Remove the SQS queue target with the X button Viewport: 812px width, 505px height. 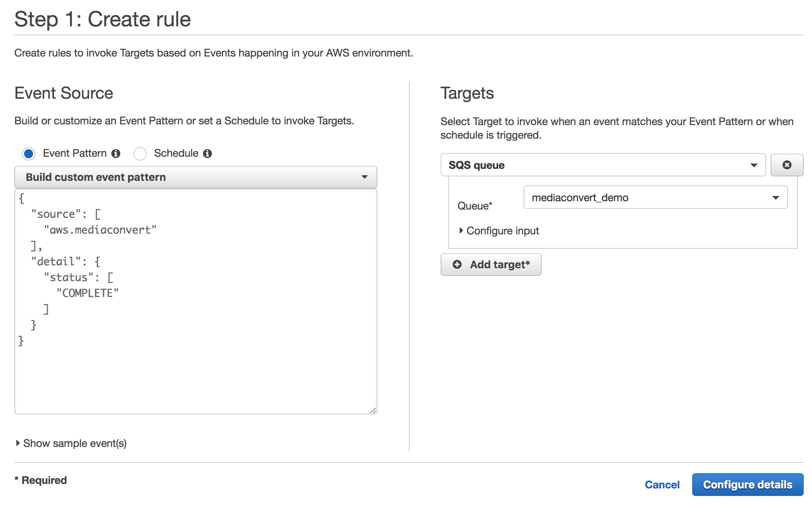click(x=787, y=165)
